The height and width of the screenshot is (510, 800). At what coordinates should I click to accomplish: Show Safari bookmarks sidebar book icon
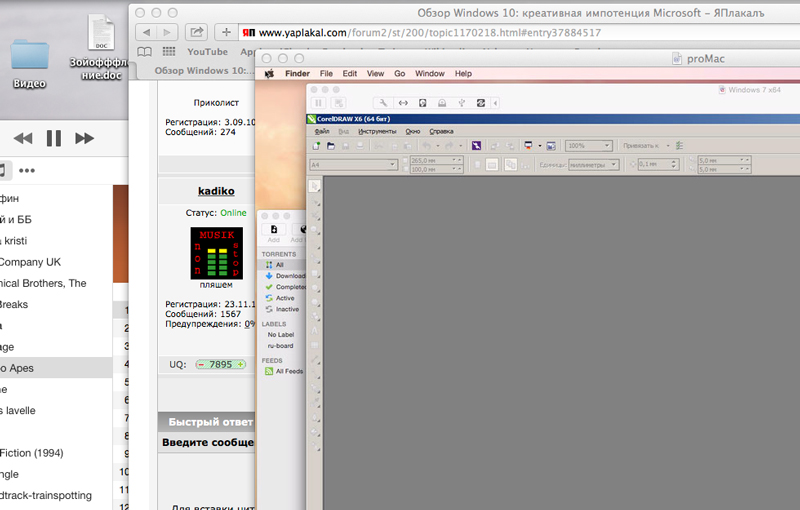[144, 52]
